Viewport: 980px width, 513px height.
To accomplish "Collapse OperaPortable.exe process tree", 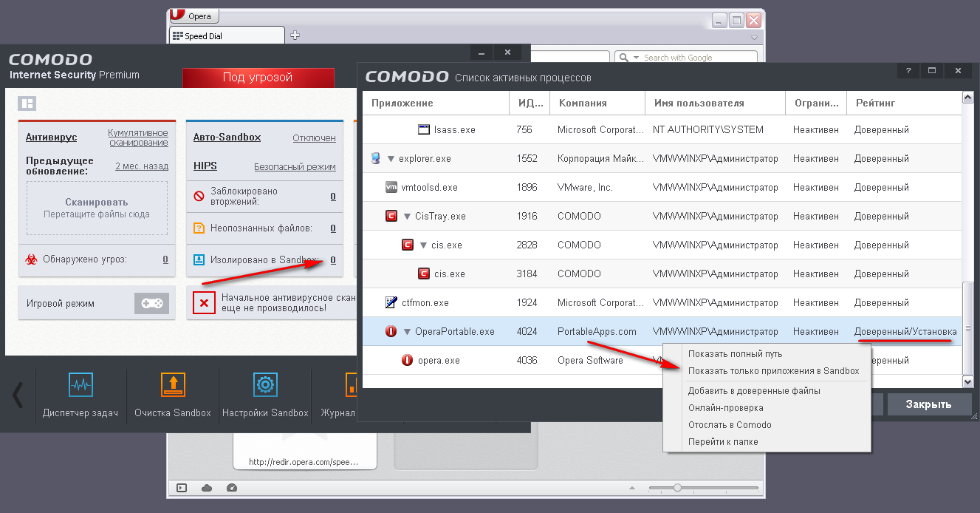I will (407, 332).
